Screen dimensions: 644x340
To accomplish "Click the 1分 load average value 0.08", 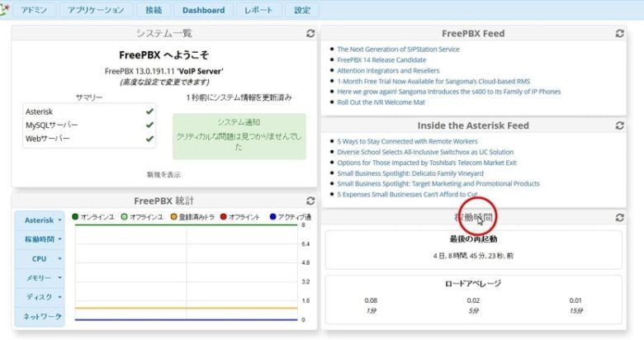I will (371, 300).
